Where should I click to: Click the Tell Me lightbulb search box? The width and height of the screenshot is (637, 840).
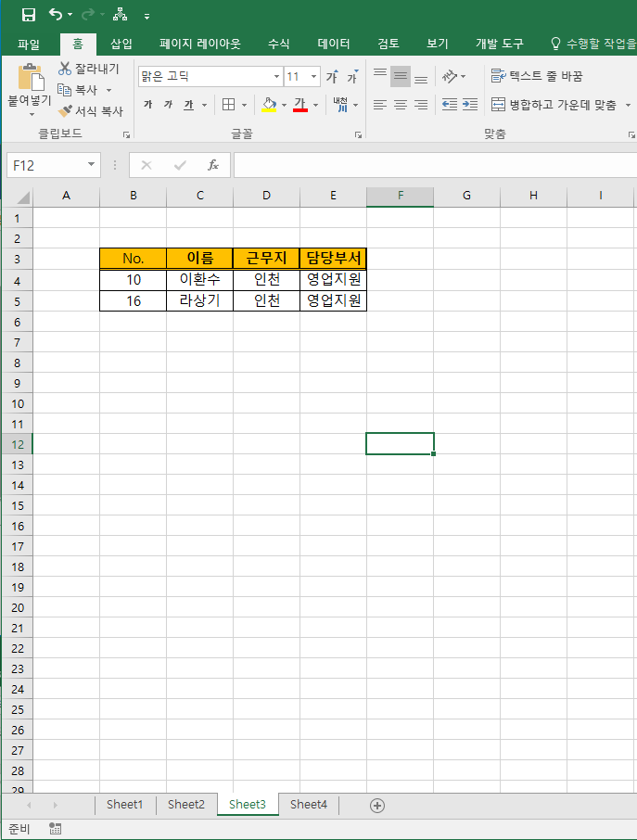point(593,44)
